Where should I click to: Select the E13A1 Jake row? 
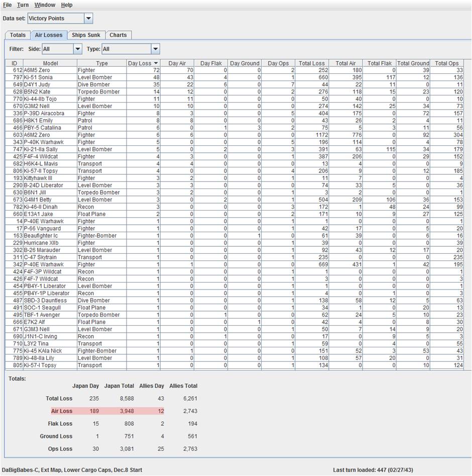coord(234,214)
